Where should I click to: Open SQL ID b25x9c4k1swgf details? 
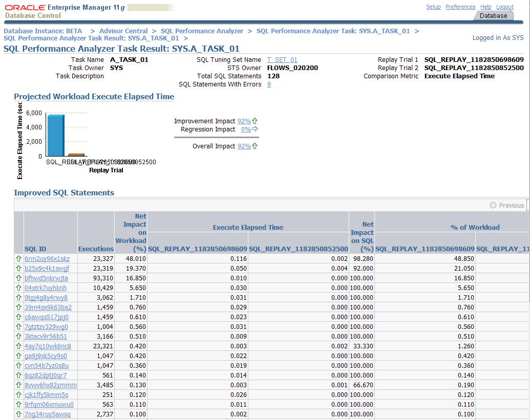[x=47, y=269]
